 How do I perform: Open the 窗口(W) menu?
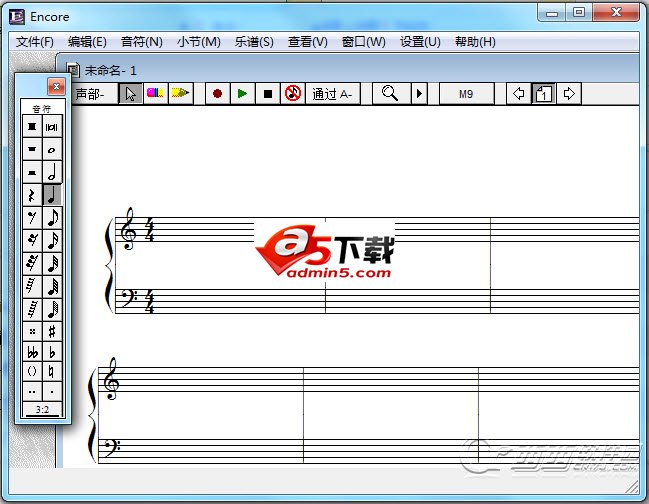pyautogui.click(x=364, y=42)
